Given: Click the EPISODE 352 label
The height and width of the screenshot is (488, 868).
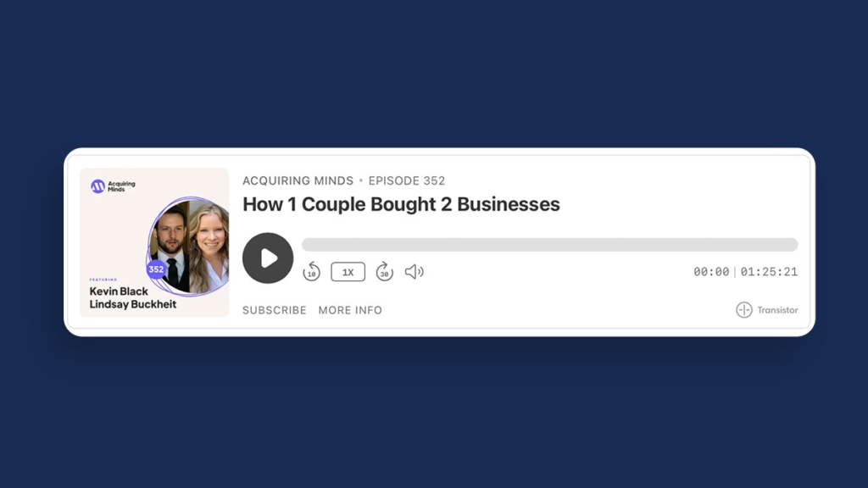Looking at the screenshot, I should point(407,181).
